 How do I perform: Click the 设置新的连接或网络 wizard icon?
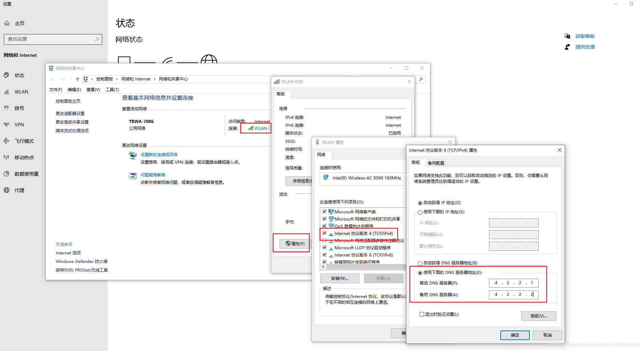tap(133, 156)
